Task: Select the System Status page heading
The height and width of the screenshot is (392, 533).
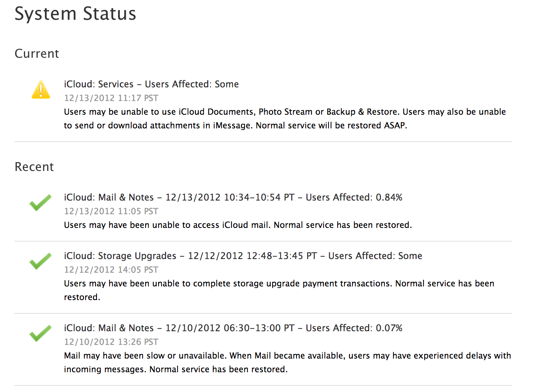Action: pos(75,14)
